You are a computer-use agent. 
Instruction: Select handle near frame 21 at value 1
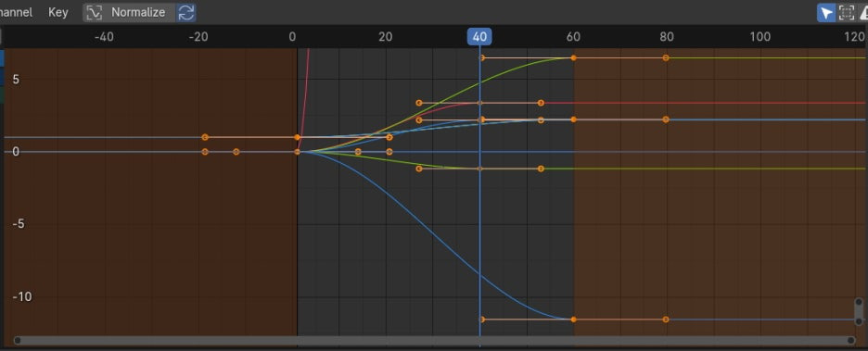coord(389,137)
